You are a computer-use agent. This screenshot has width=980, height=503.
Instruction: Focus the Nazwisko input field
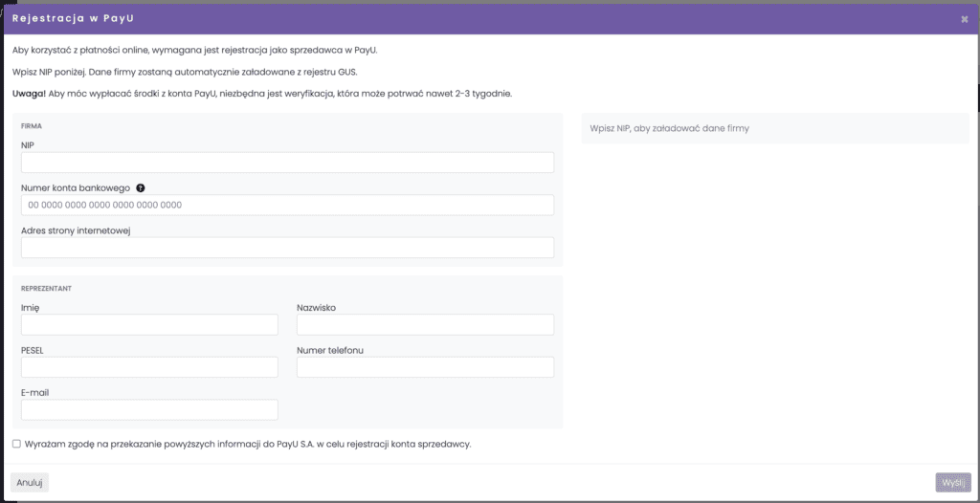pos(425,325)
